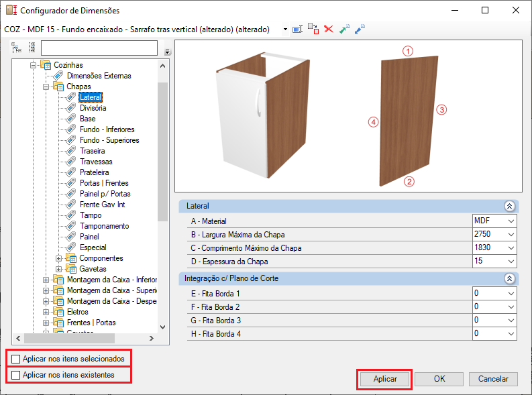This screenshot has width=532, height=395.
Task: Click the folder icon next to Gavetas
Action: (71, 268)
